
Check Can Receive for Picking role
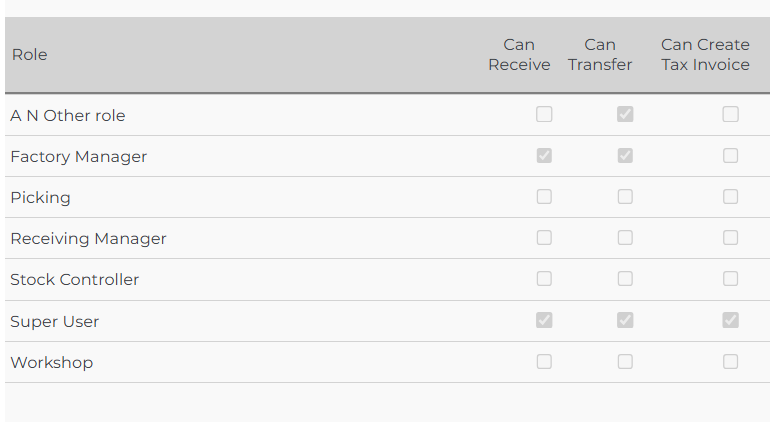[x=544, y=197]
